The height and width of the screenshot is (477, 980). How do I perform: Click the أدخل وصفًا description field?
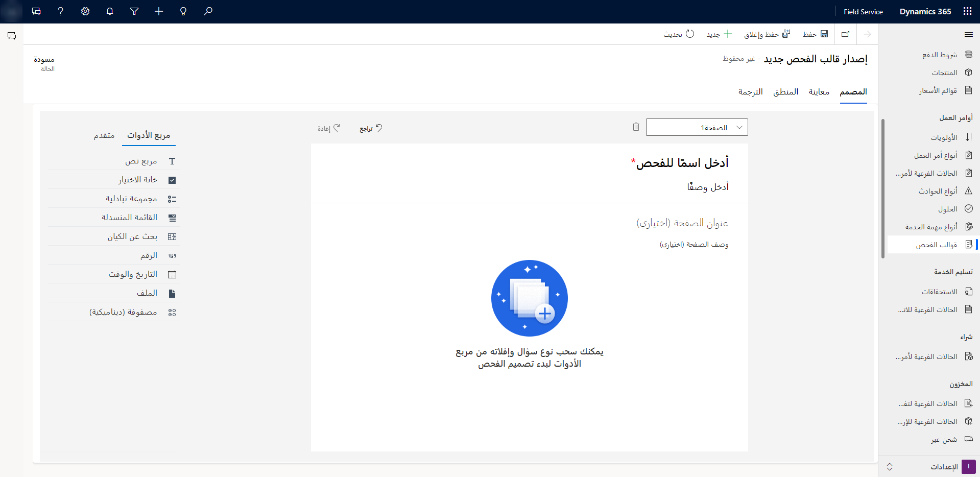[x=708, y=187]
